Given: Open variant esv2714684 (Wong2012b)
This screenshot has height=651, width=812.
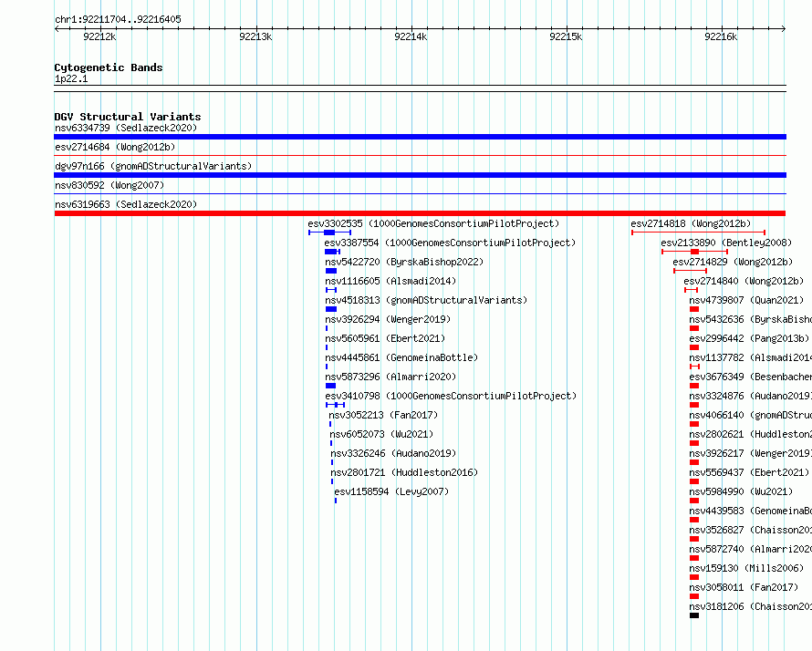Looking at the screenshot, I should pyautogui.click(x=115, y=147).
